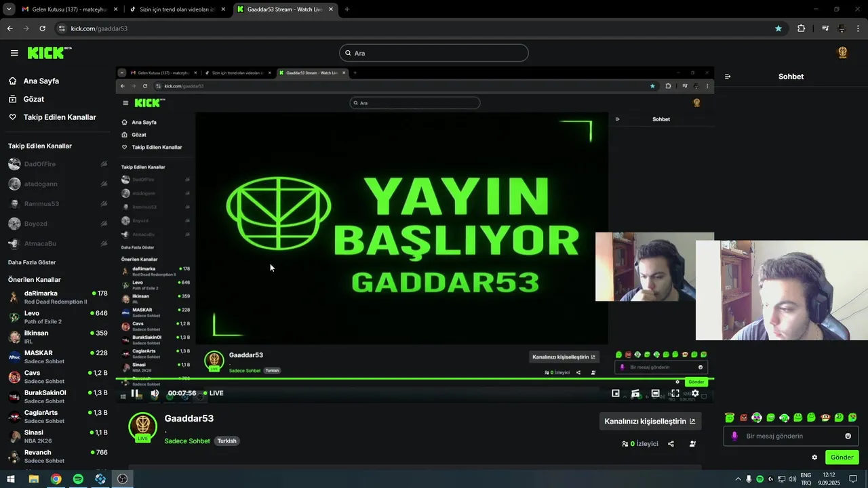
Task: Open BurakSakinOl recommended channel
Action: pos(58,396)
